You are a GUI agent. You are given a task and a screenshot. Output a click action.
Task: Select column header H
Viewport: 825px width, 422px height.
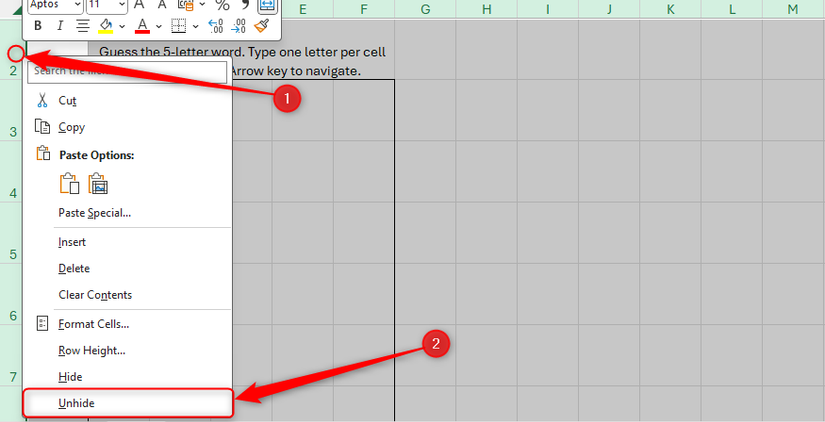click(486, 9)
